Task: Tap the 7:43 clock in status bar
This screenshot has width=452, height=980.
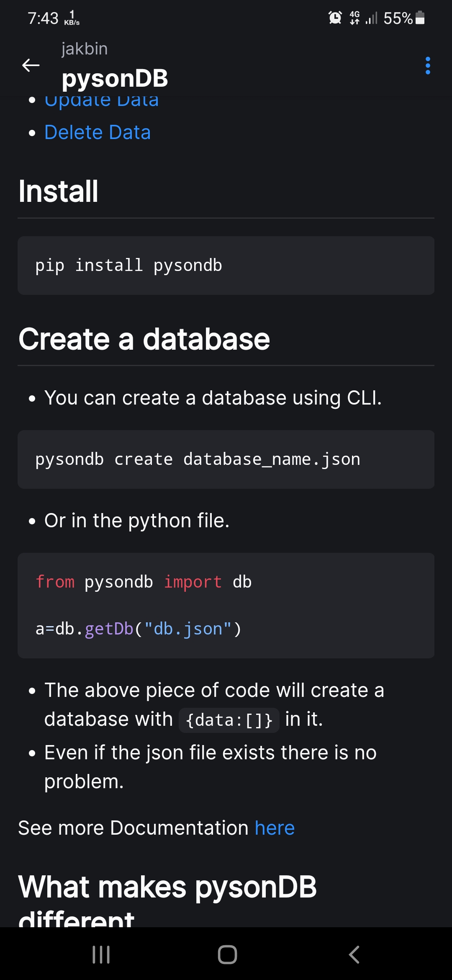Action: pyautogui.click(x=43, y=18)
